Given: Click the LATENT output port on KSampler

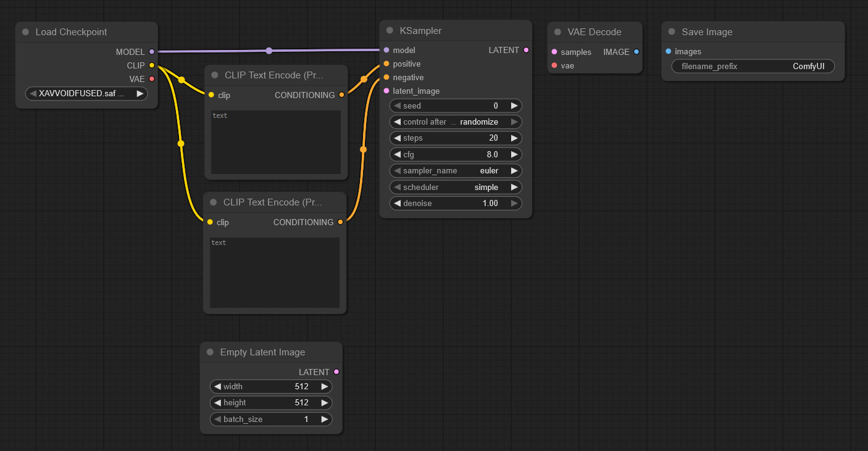Looking at the screenshot, I should (x=526, y=50).
